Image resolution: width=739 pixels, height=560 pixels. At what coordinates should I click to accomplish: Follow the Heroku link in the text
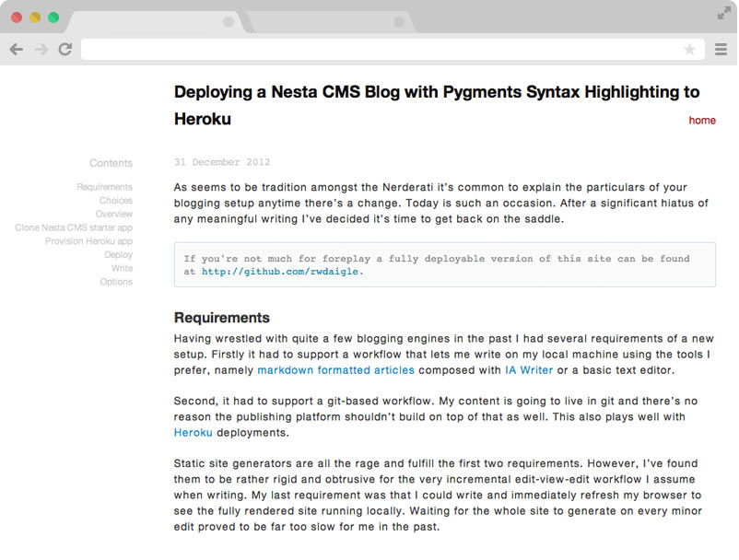tap(194, 433)
